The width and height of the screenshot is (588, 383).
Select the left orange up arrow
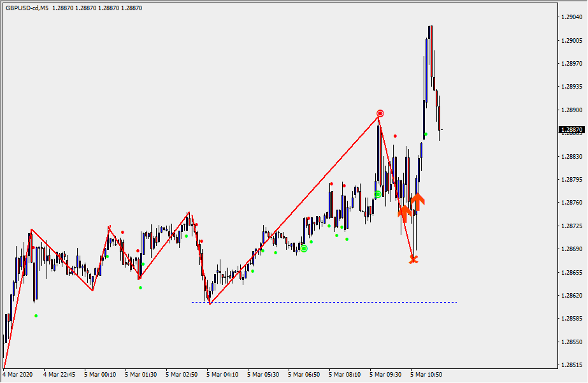click(404, 212)
